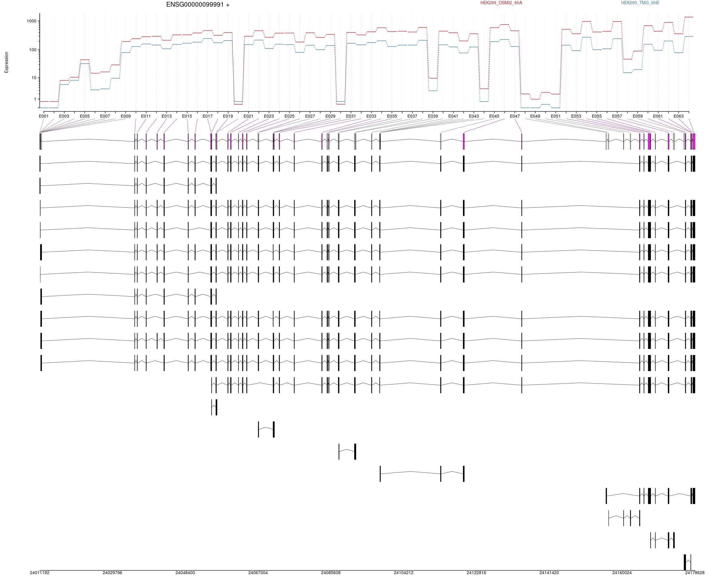Click genomic coordinate 24178628
This screenshot has width=728, height=579.
click(x=695, y=573)
